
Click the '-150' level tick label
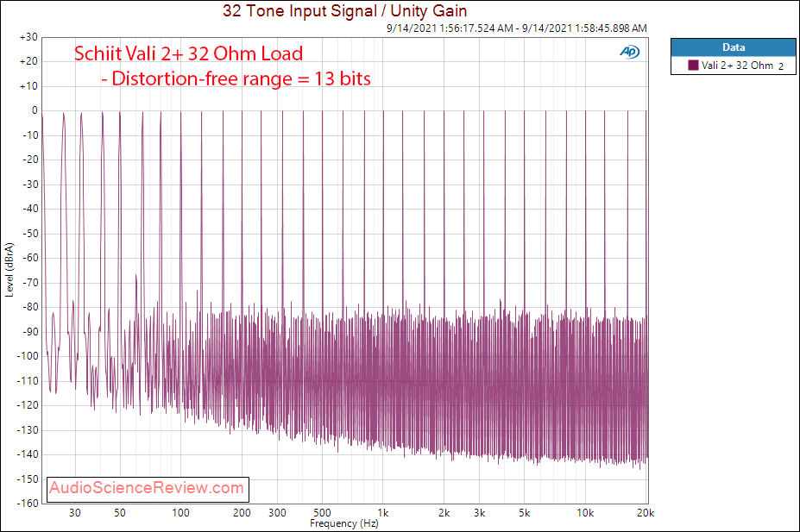[x=28, y=479]
